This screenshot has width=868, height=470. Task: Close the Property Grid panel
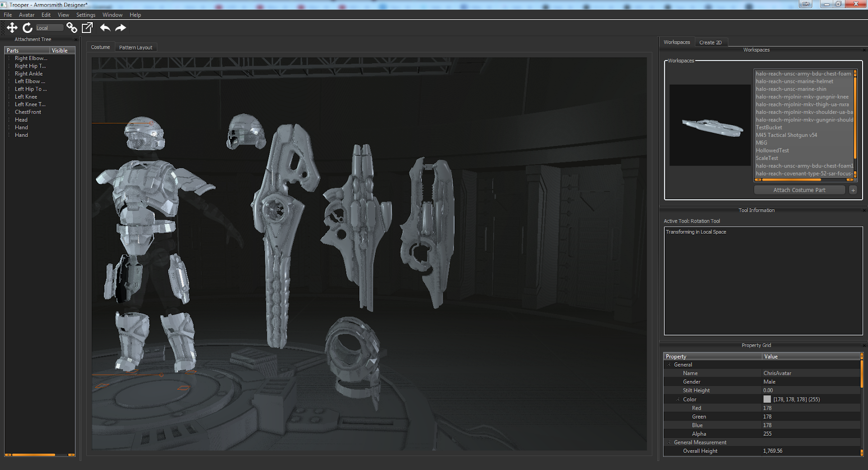864,346
